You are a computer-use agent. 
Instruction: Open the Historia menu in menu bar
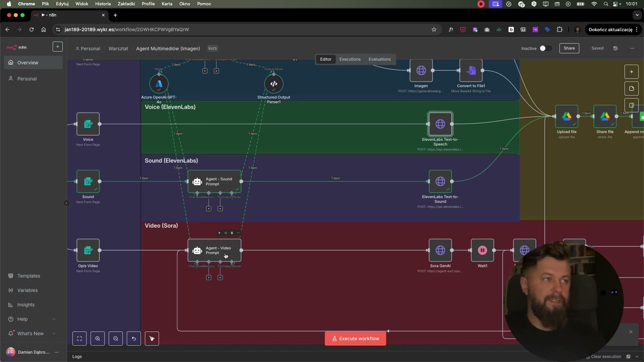[x=103, y=4]
